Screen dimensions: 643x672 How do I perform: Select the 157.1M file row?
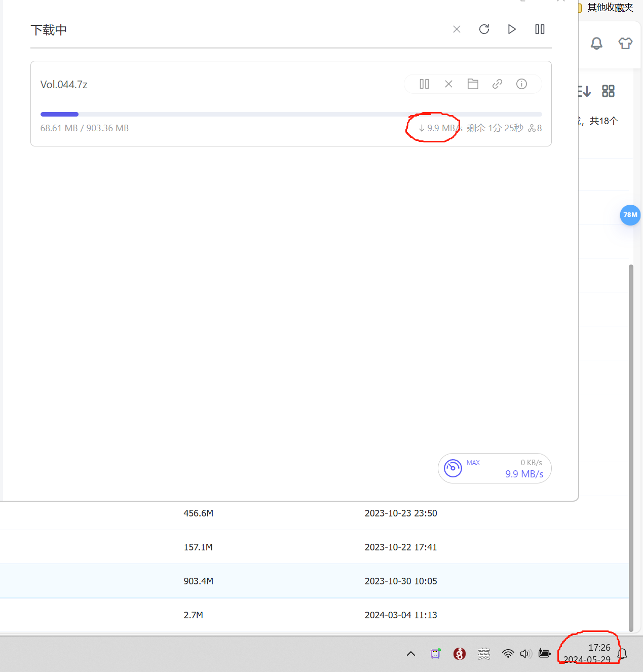pyautogui.click(x=314, y=547)
